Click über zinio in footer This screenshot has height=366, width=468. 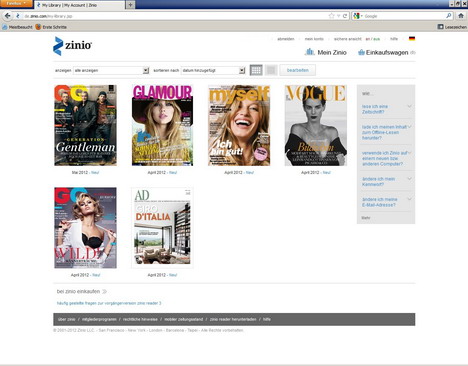tap(67, 319)
